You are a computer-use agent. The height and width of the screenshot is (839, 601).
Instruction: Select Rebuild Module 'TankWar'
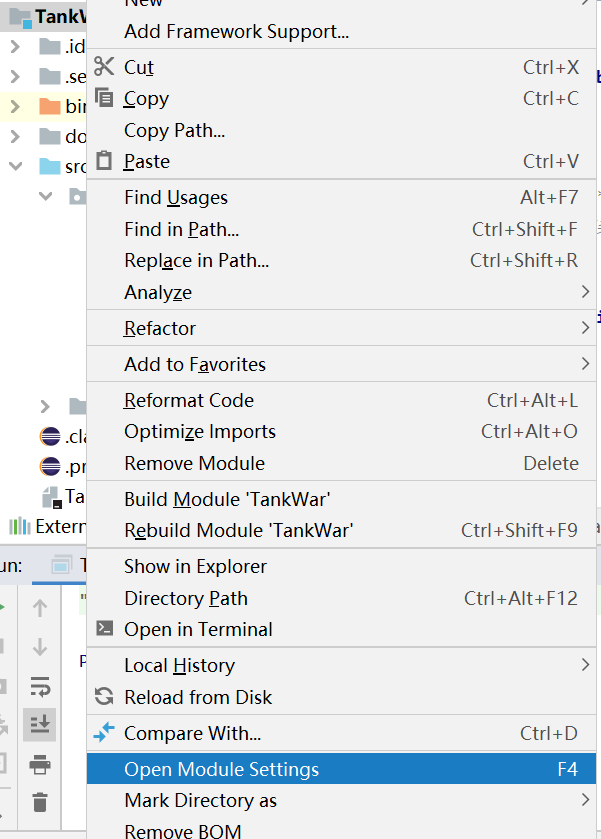(341, 530)
